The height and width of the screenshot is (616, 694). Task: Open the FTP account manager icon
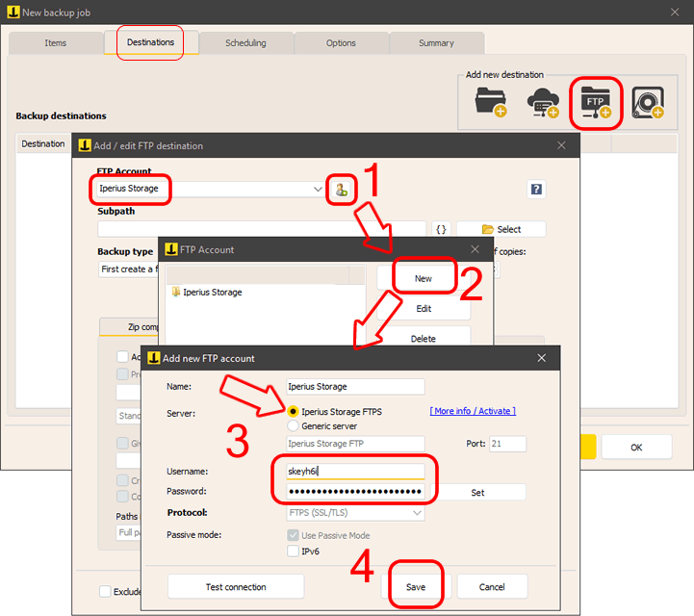coord(342,190)
